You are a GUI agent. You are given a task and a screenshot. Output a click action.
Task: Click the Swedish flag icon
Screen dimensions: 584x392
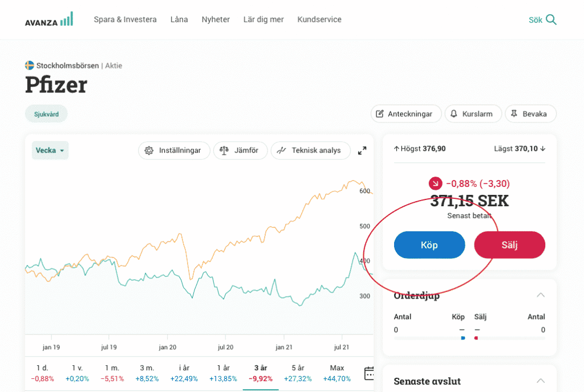[30, 66]
